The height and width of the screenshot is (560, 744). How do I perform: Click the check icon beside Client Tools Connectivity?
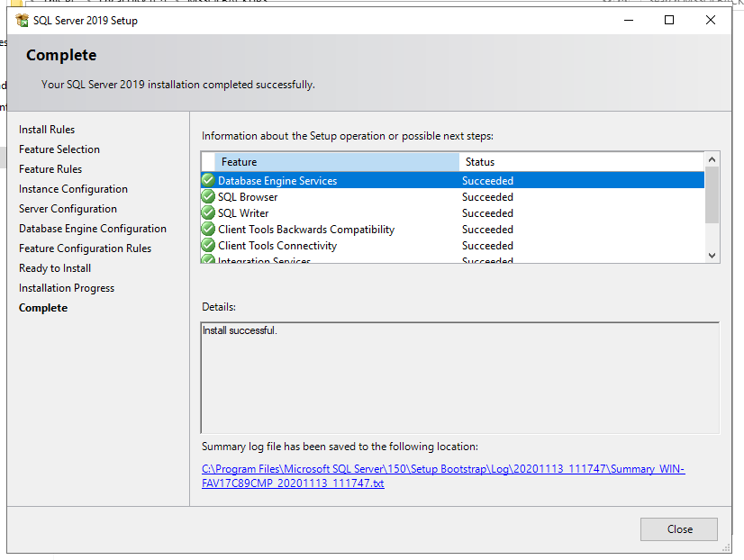pos(208,245)
